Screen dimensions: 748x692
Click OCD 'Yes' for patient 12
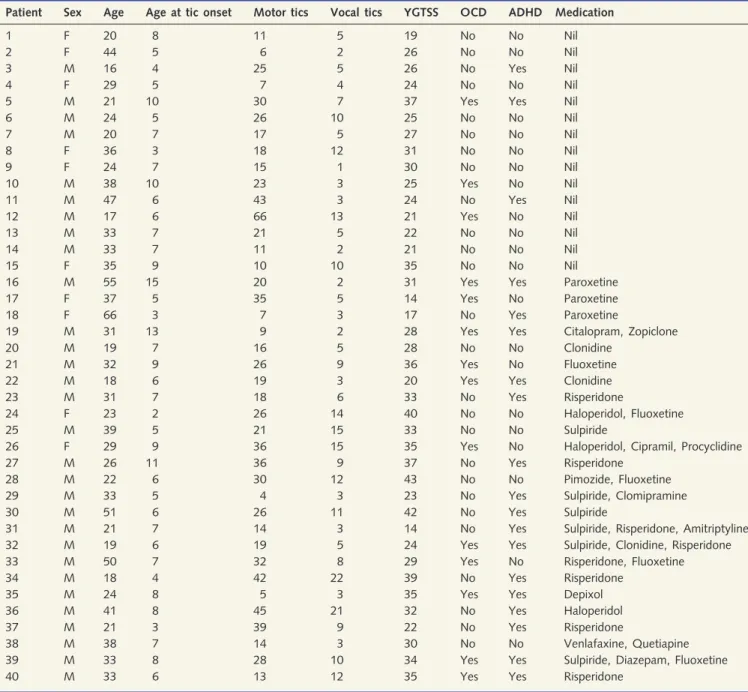coord(469,217)
